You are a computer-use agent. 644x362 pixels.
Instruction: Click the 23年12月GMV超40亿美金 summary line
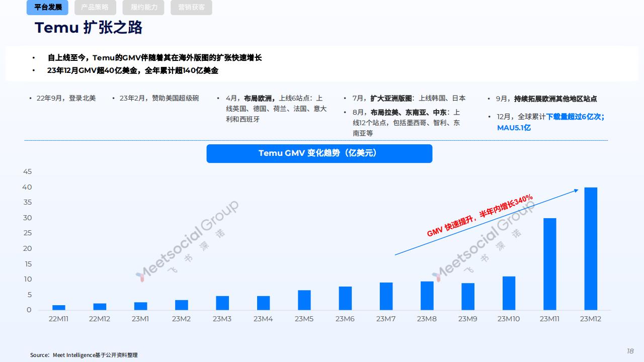tap(133, 71)
